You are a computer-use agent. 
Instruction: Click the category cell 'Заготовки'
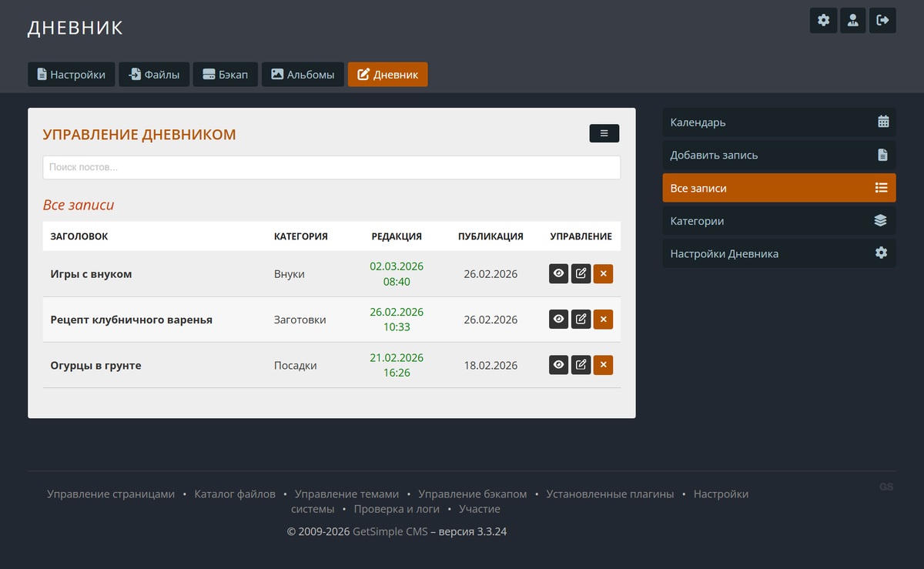[300, 320]
